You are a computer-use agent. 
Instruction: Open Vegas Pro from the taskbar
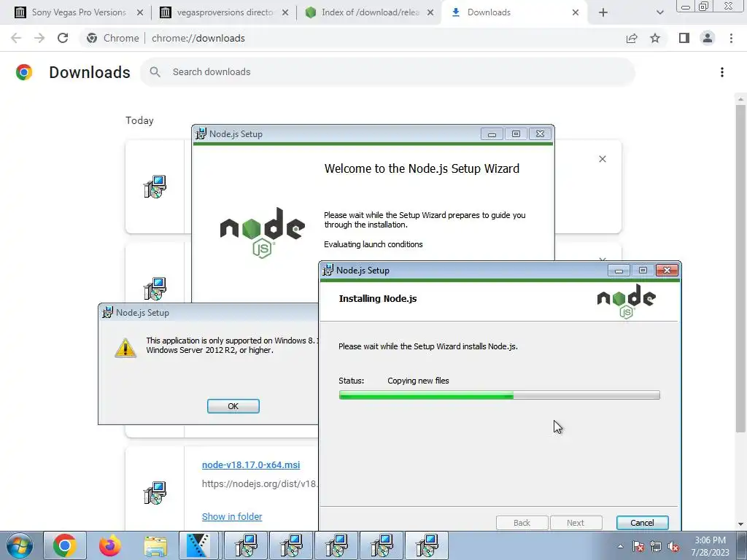click(x=198, y=545)
